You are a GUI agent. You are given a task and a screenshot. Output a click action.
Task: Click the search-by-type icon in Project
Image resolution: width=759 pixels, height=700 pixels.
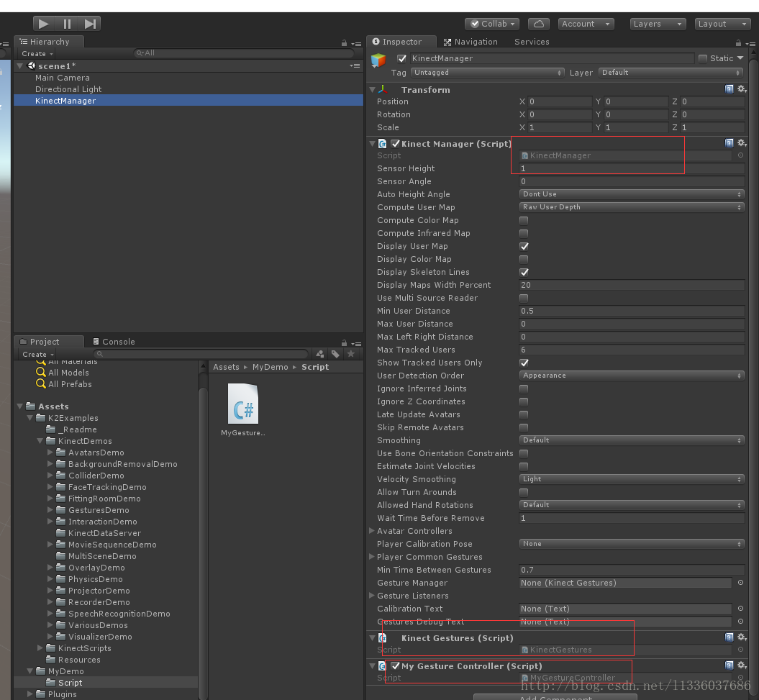click(x=320, y=355)
